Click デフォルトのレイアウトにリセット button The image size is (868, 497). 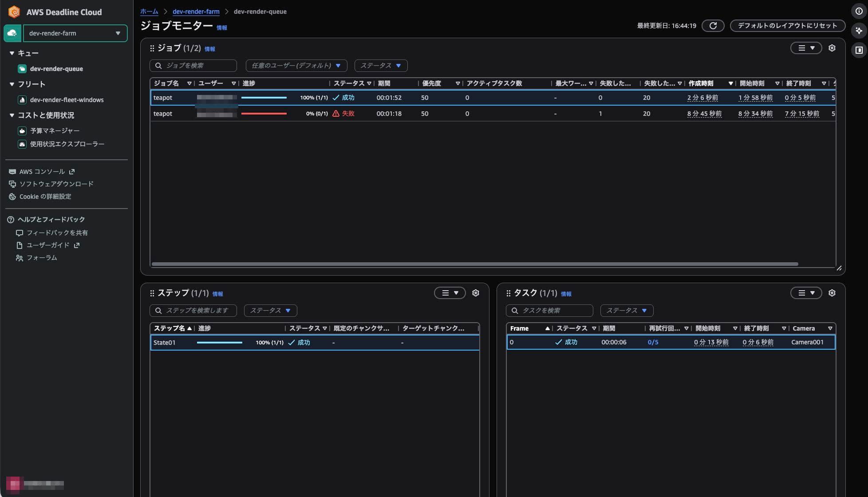788,26
